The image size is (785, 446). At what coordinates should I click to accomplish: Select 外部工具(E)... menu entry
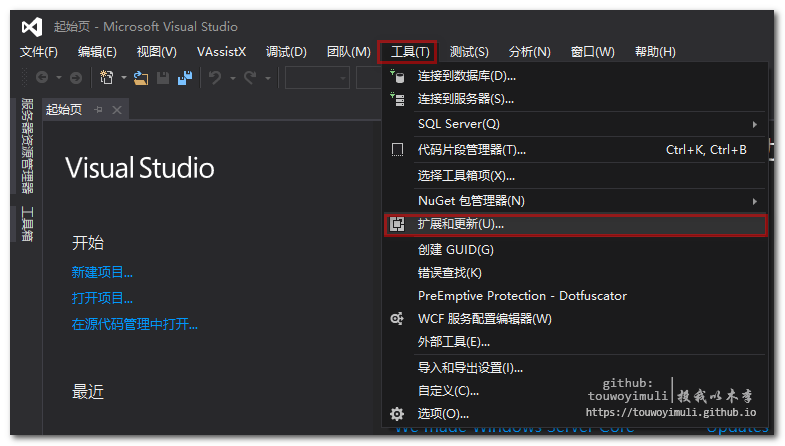coord(575,342)
